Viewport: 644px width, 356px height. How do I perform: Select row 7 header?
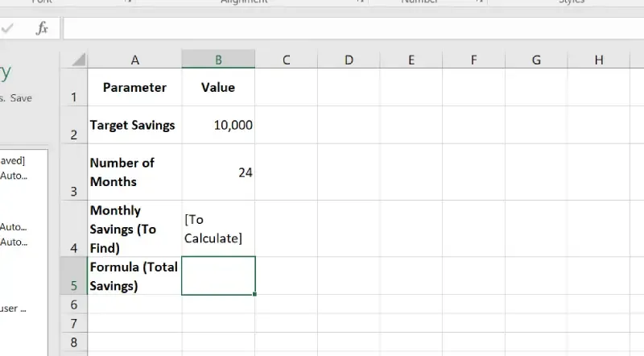point(74,323)
